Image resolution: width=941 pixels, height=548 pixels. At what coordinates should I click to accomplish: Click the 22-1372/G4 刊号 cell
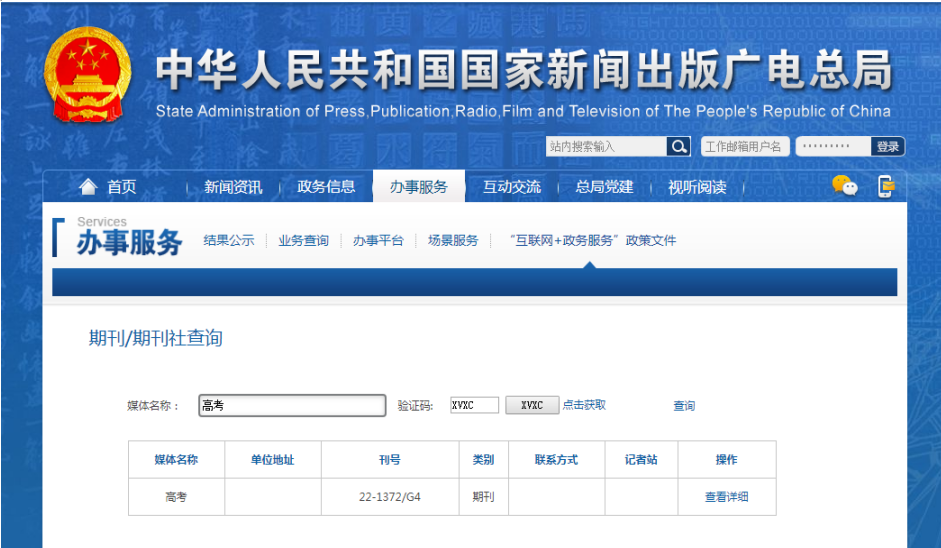click(390, 497)
